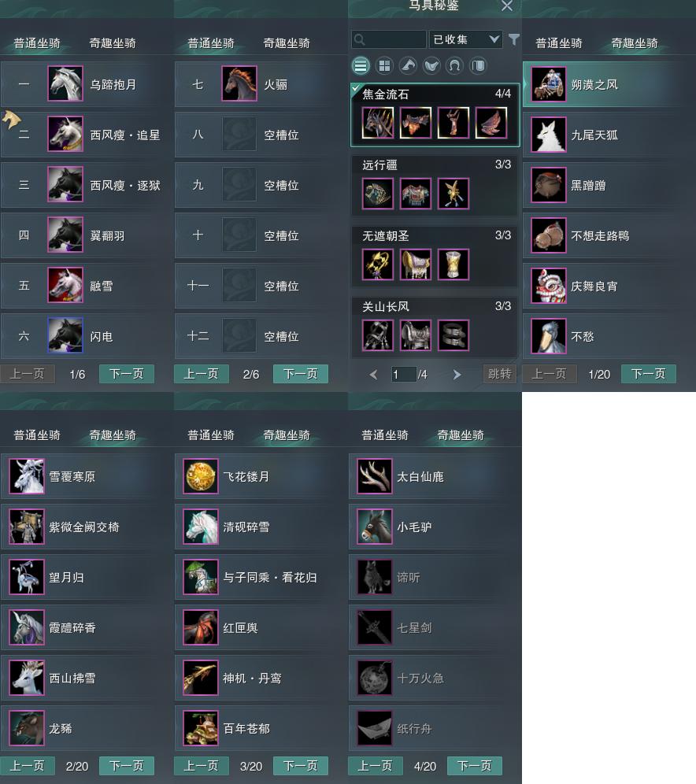
Task: Toggle the 焦金流石 set checkmark
Action: [356, 88]
